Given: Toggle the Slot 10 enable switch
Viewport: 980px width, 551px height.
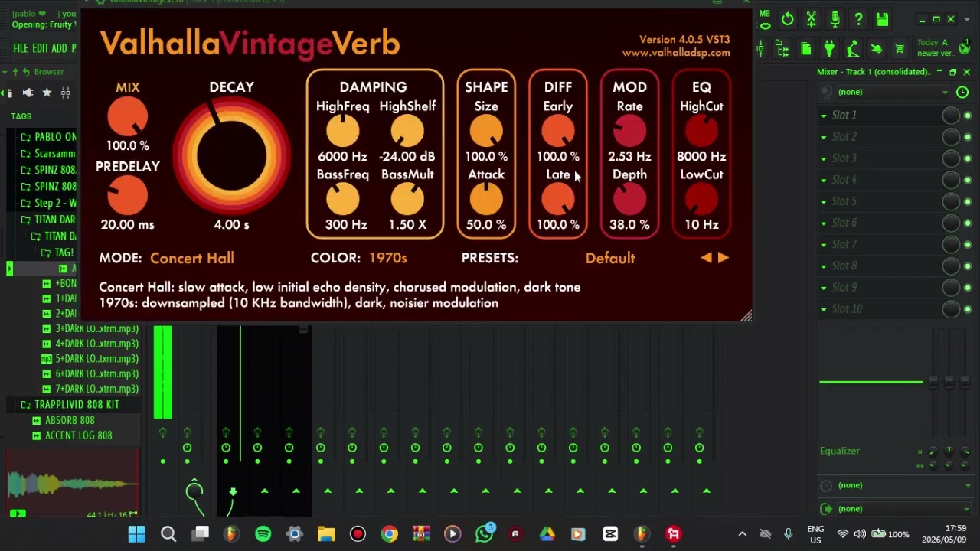Looking at the screenshot, I should click(x=968, y=309).
